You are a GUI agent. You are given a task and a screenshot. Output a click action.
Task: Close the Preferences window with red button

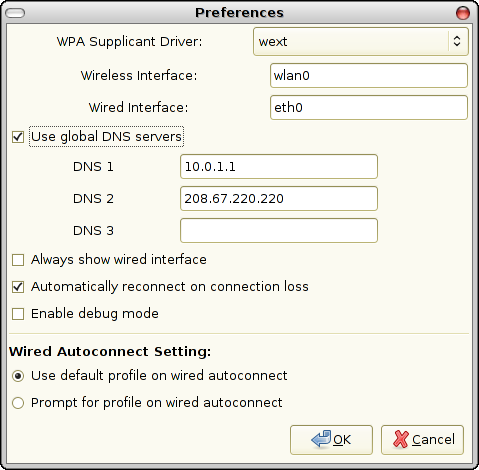463,13
